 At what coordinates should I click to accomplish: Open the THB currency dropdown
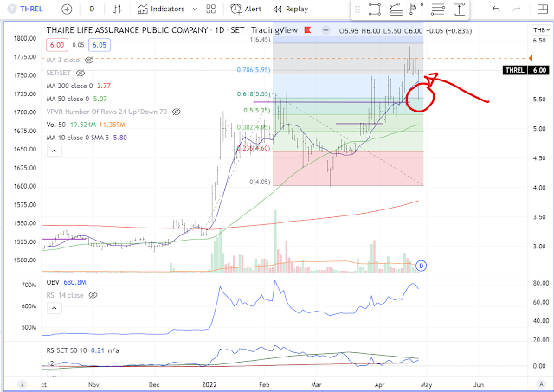coord(541,30)
